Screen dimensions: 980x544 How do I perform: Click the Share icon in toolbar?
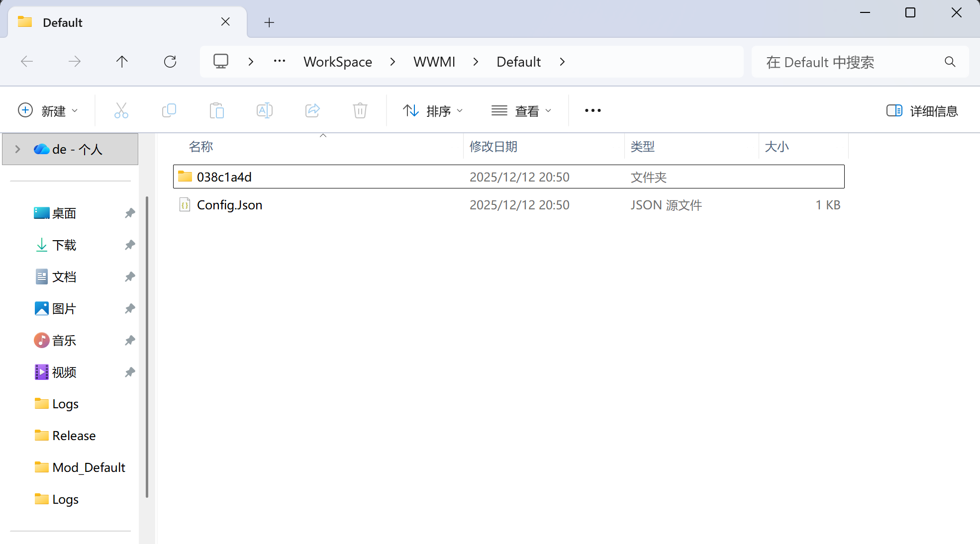[x=312, y=110]
